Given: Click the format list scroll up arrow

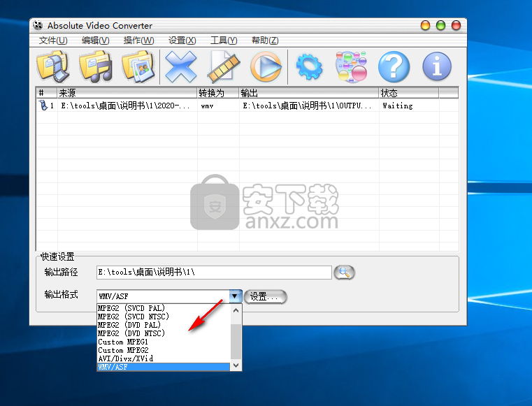Looking at the screenshot, I should 236,310.
